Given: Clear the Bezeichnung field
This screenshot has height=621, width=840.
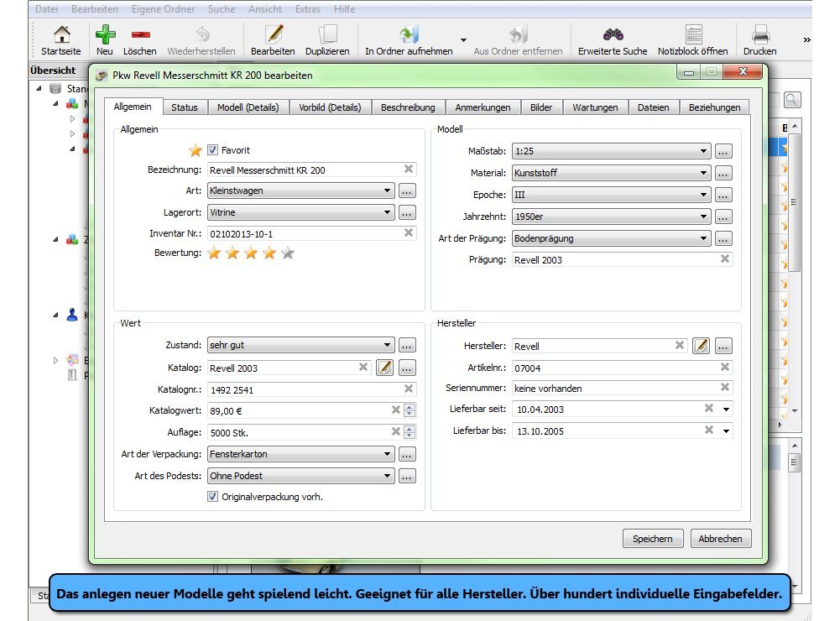Looking at the screenshot, I should click(x=408, y=169).
